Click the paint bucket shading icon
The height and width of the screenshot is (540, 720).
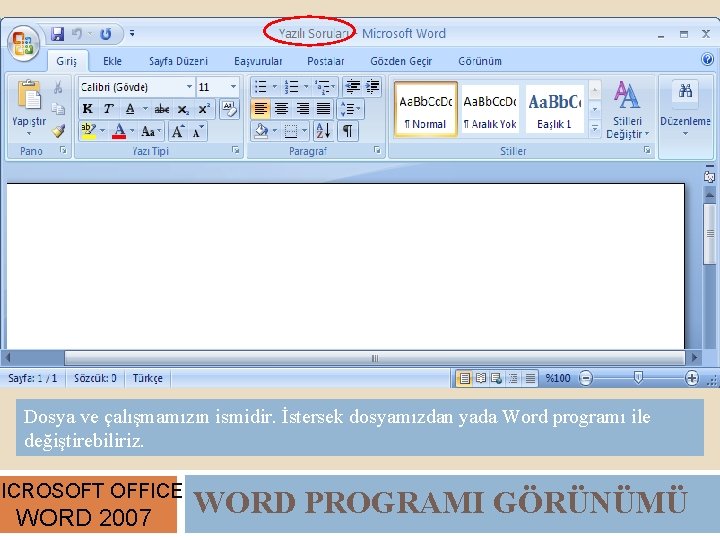pos(262,131)
